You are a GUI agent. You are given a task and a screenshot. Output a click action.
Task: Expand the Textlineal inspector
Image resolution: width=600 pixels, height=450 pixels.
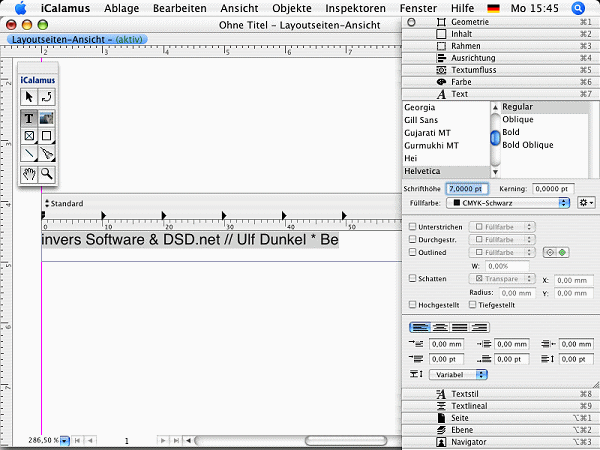pyautogui.click(x=501, y=406)
